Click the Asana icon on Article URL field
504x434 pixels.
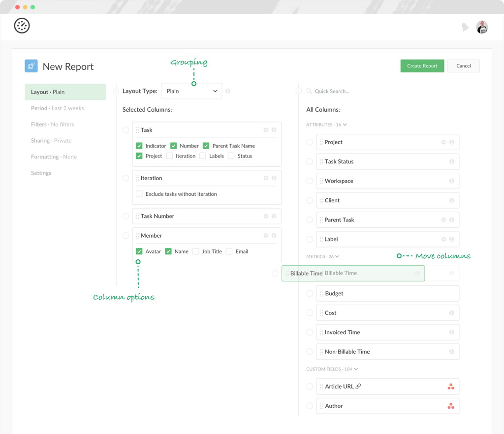point(451,386)
